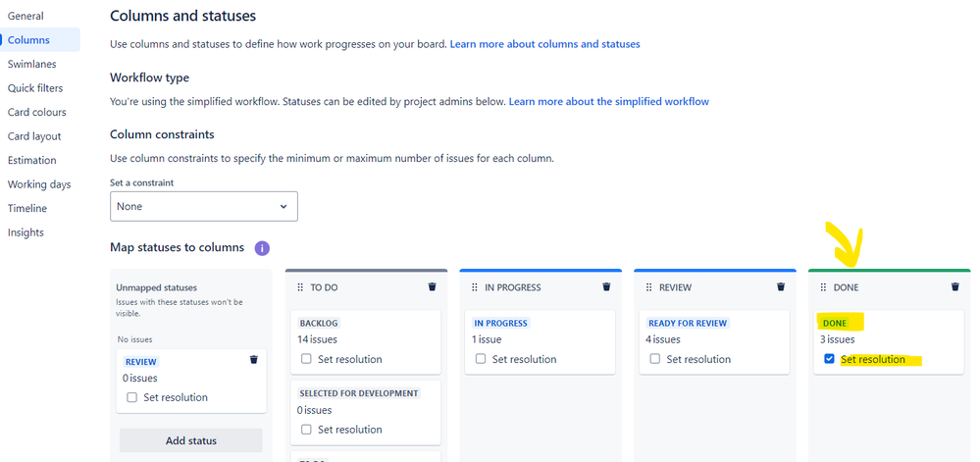Go to Card colours in sidebar
This screenshot has height=462, width=980.
[x=37, y=112]
